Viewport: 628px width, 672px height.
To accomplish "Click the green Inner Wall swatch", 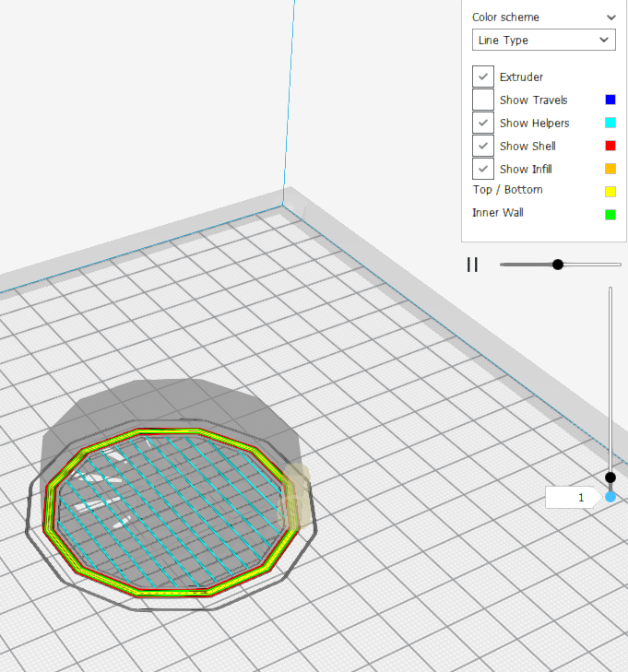I will pos(610,215).
